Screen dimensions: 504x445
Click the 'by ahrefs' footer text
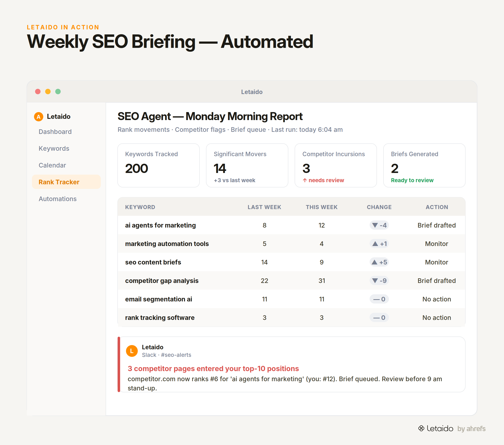pos(471,429)
